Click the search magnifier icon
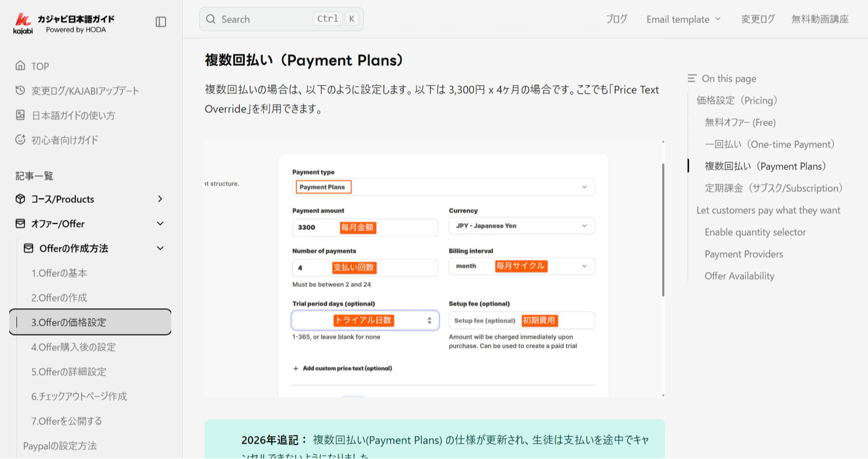The height and width of the screenshot is (459, 868). (211, 19)
